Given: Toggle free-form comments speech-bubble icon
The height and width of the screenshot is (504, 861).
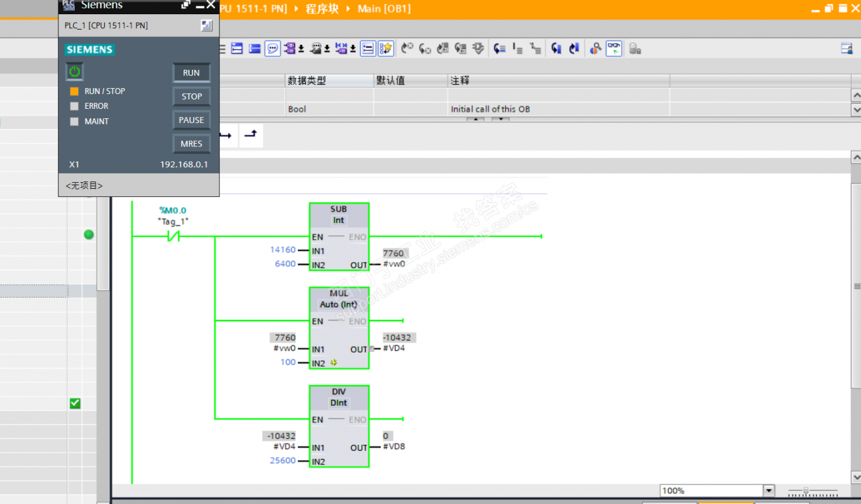Looking at the screenshot, I should pos(272,48).
